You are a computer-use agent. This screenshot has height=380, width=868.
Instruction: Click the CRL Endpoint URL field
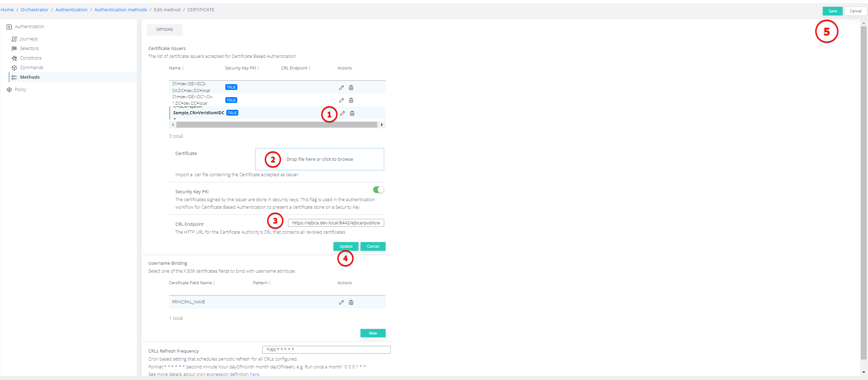pyautogui.click(x=336, y=223)
